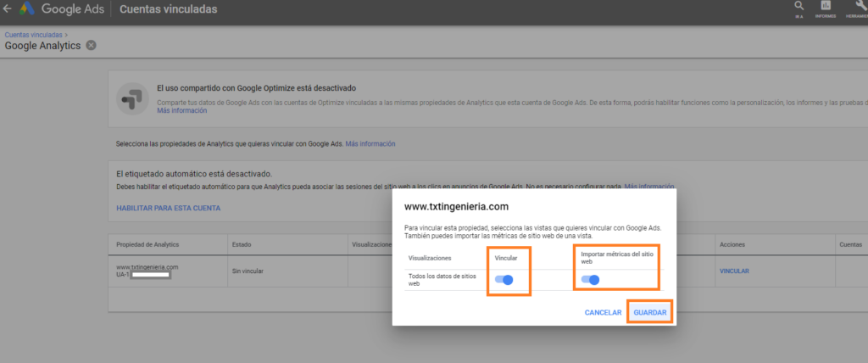Open the Informes reports icon
868x363 pixels.
point(826,6)
